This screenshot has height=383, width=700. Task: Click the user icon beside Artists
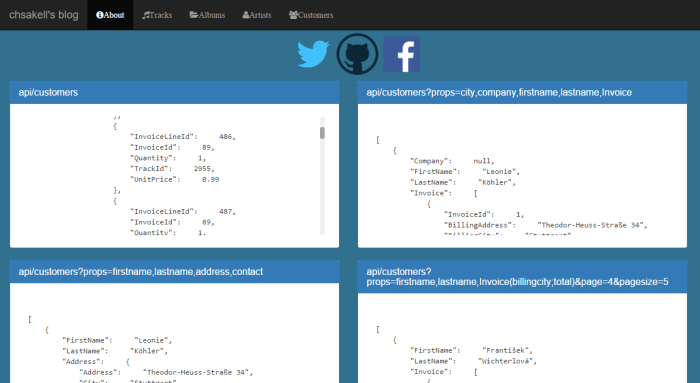click(246, 15)
